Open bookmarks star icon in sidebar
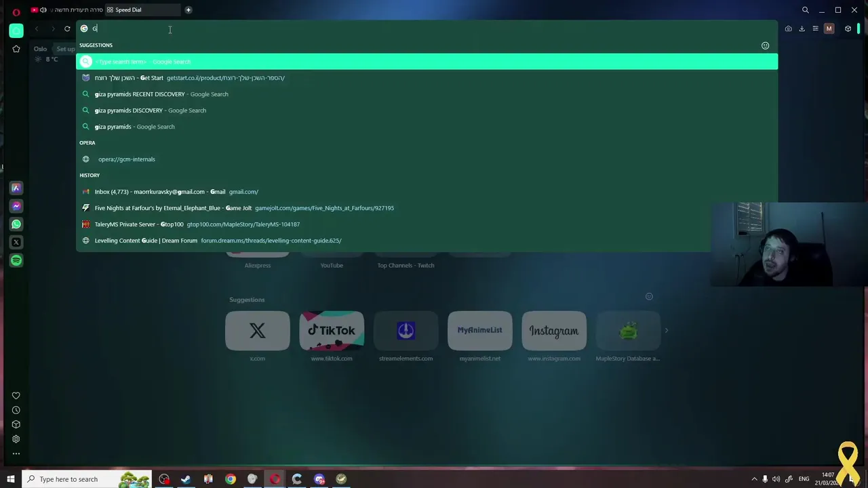The image size is (868, 488). coord(16,49)
